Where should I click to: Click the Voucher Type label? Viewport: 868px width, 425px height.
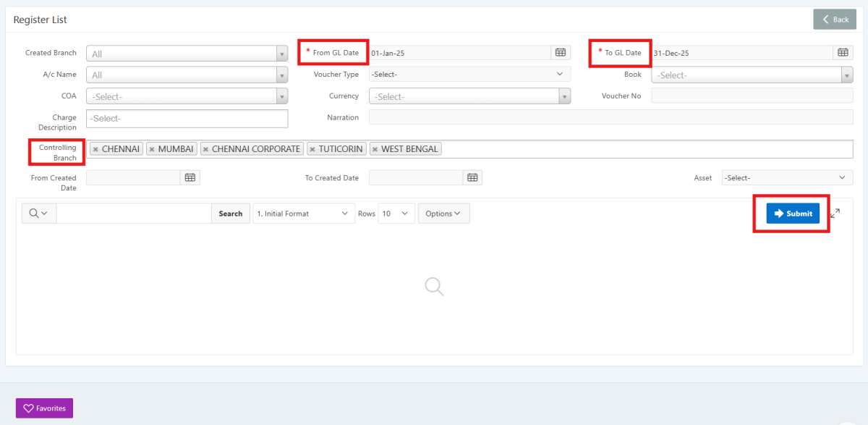click(336, 74)
